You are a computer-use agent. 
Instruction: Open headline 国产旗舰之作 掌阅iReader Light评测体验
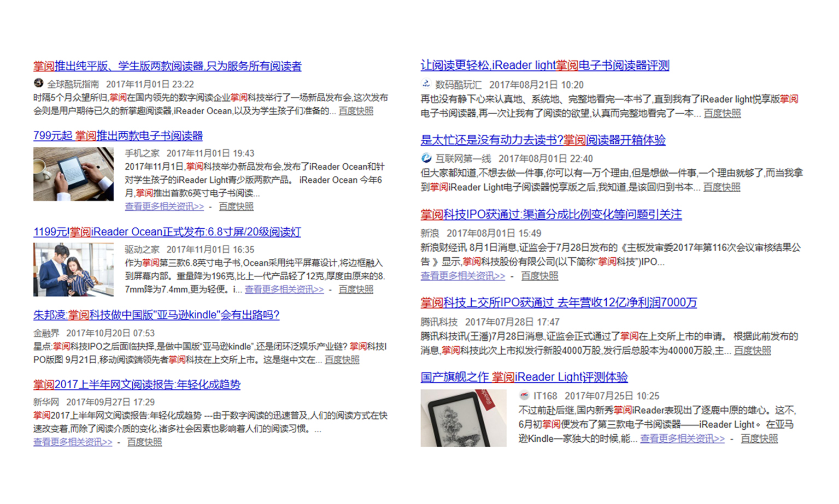(524, 377)
